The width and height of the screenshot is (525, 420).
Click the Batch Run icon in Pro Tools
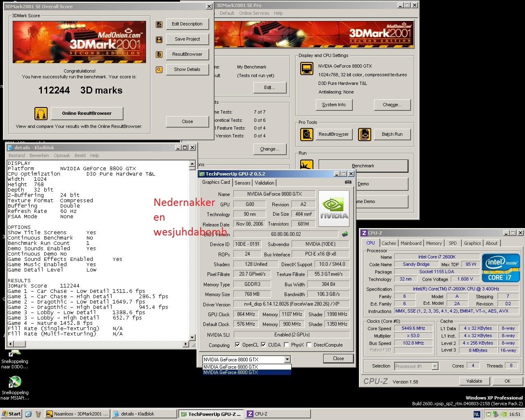coord(364,134)
